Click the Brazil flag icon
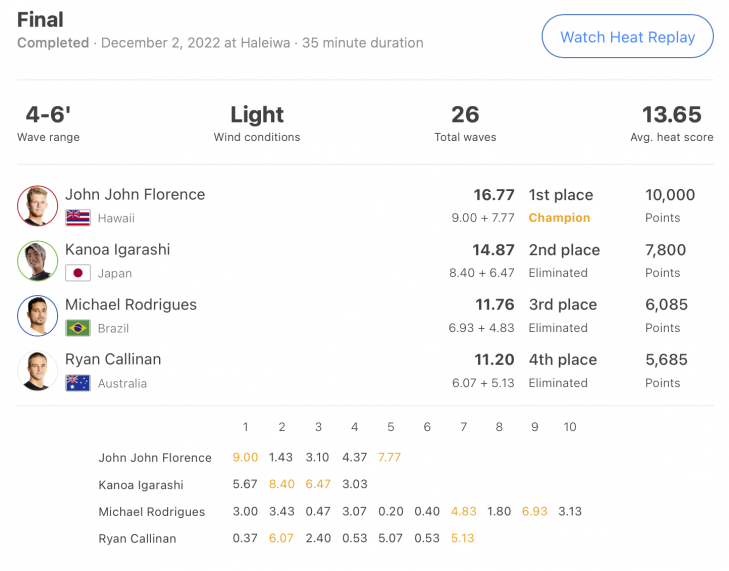 [x=78, y=328]
